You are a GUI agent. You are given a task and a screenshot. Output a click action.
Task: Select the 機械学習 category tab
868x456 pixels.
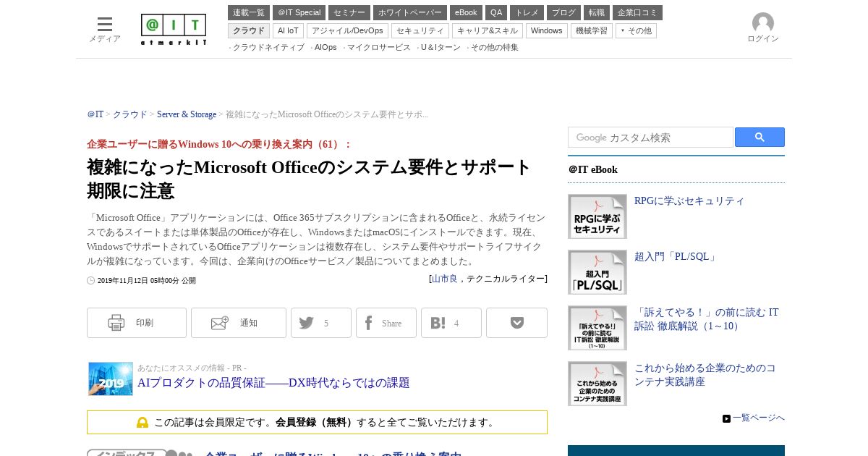tap(592, 30)
